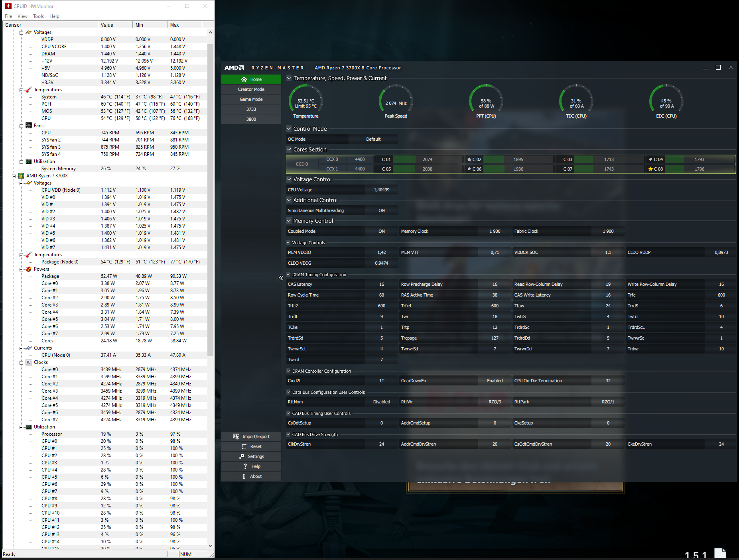Screen dimensions: 739x560
Task: Switch to the Game Mode profile tab
Action: pos(251,99)
